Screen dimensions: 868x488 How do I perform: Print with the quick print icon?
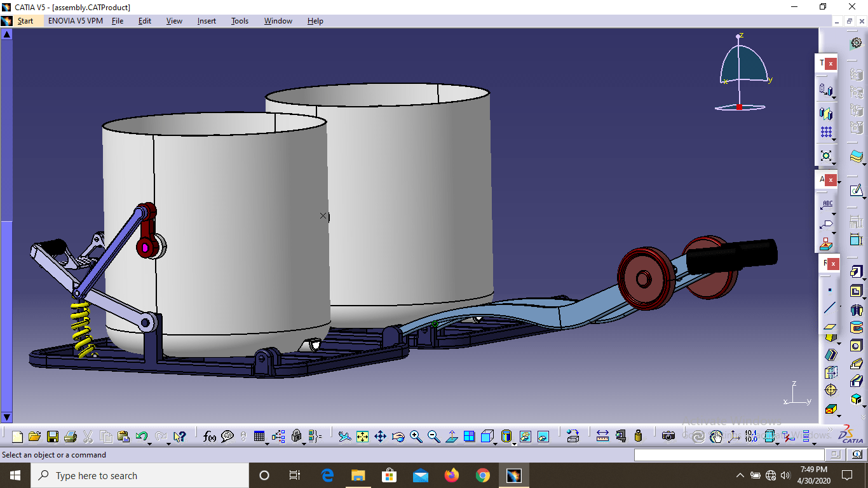click(x=71, y=437)
